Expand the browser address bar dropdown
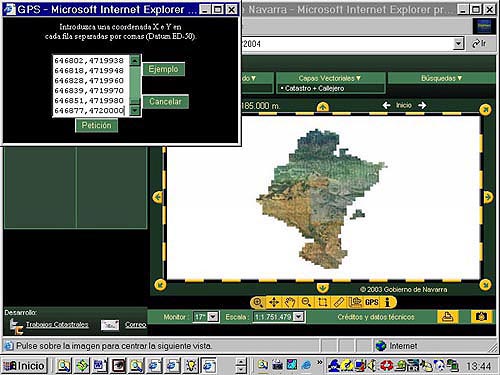The image size is (500, 375). [x=458, y=43]
